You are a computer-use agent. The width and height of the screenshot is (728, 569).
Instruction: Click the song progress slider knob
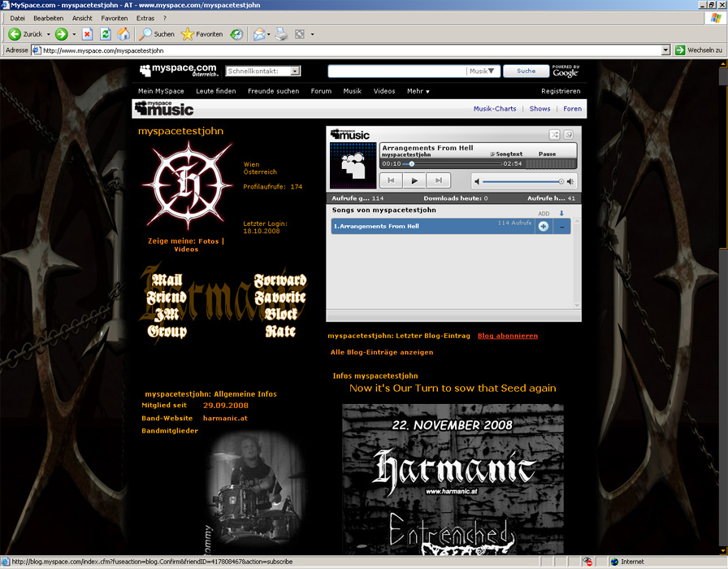[x=411, y=164]
